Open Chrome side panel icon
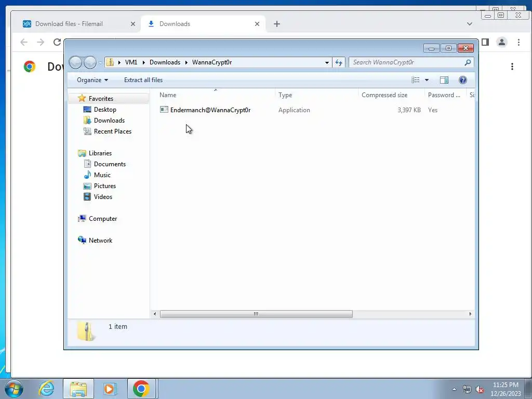 point(485,42)
